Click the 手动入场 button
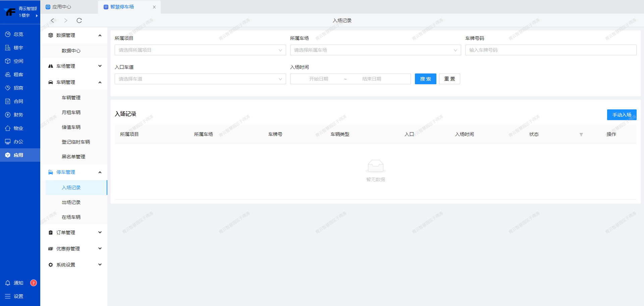This screenshot has width=644, height=306. 622,115
